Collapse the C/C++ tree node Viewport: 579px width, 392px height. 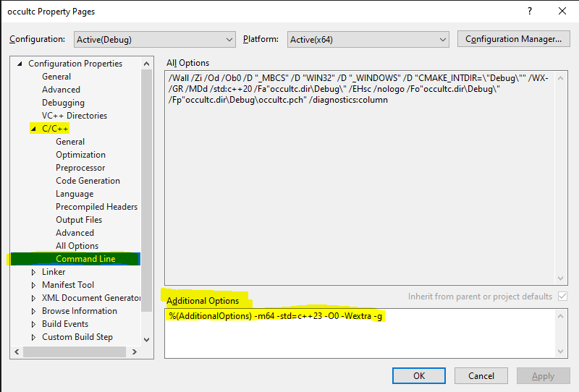pos(33,129)
